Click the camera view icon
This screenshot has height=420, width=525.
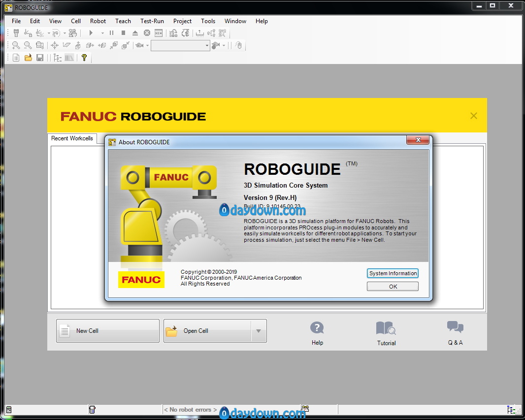(139, 45)
